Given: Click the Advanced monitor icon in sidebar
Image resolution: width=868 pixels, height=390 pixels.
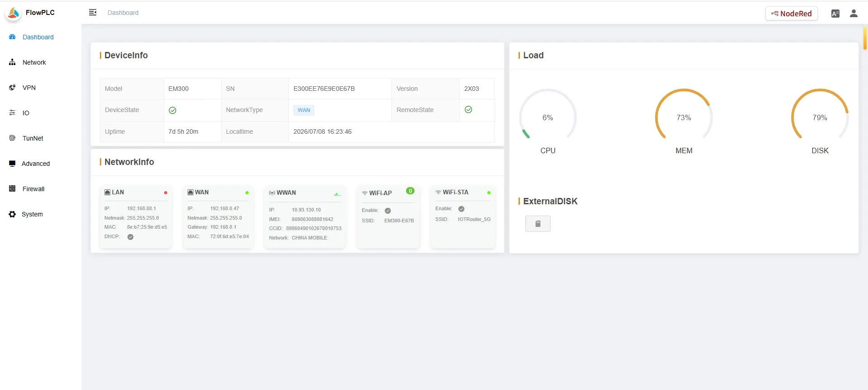Looking at the screenshot, I should 12,164.
